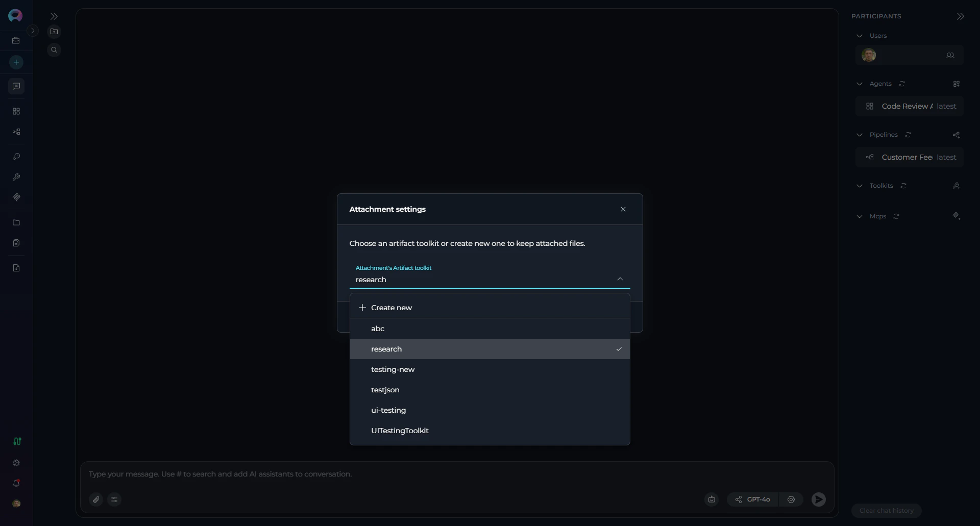This screenshot has width=980, height=526.
Task: Click the Clear chat history button
Action: (x=887, y=511)
